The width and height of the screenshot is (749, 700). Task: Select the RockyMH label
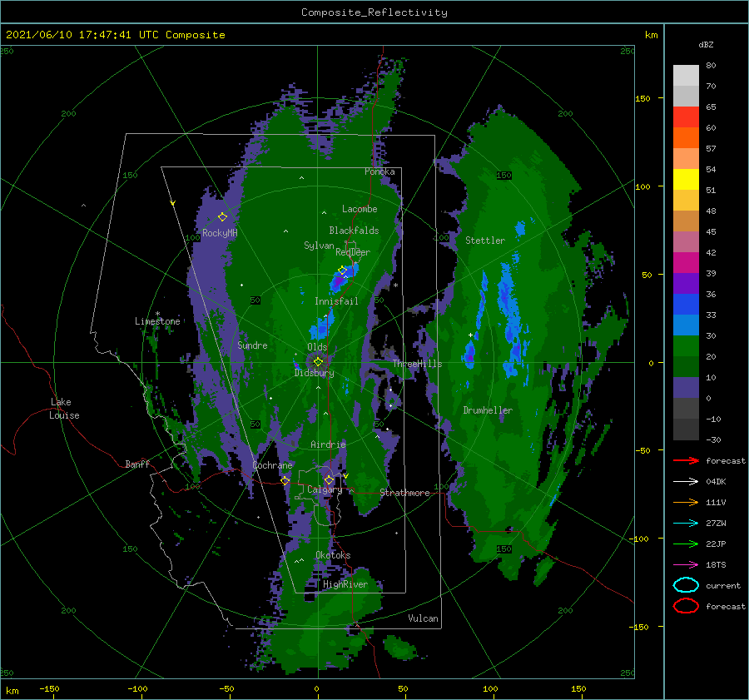click(x=220, y=233)
